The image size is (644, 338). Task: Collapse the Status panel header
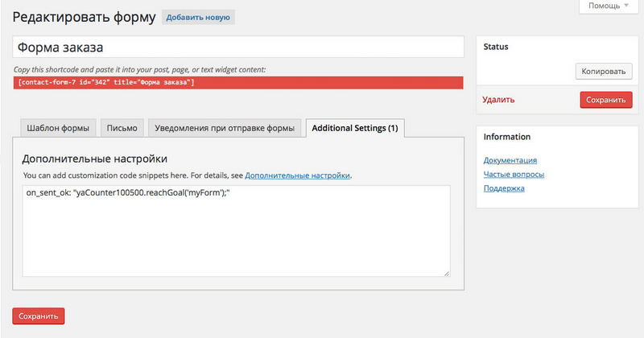pos(555,47)
